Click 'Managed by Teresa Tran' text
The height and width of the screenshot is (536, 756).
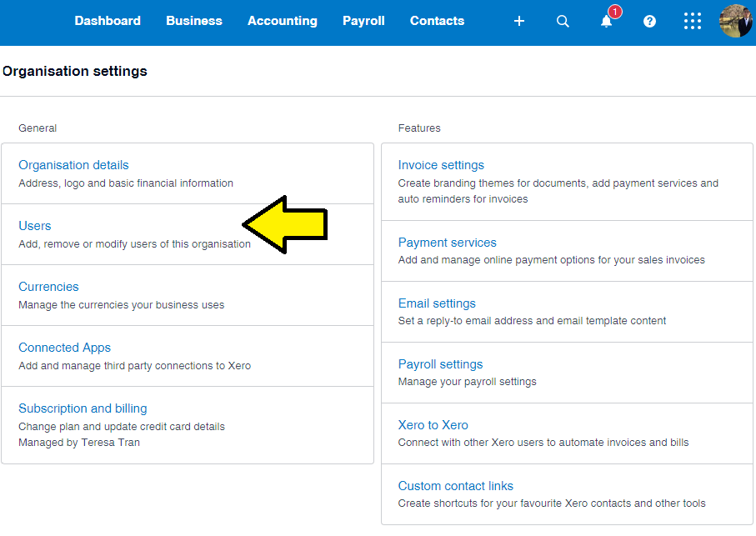point(79,443)
